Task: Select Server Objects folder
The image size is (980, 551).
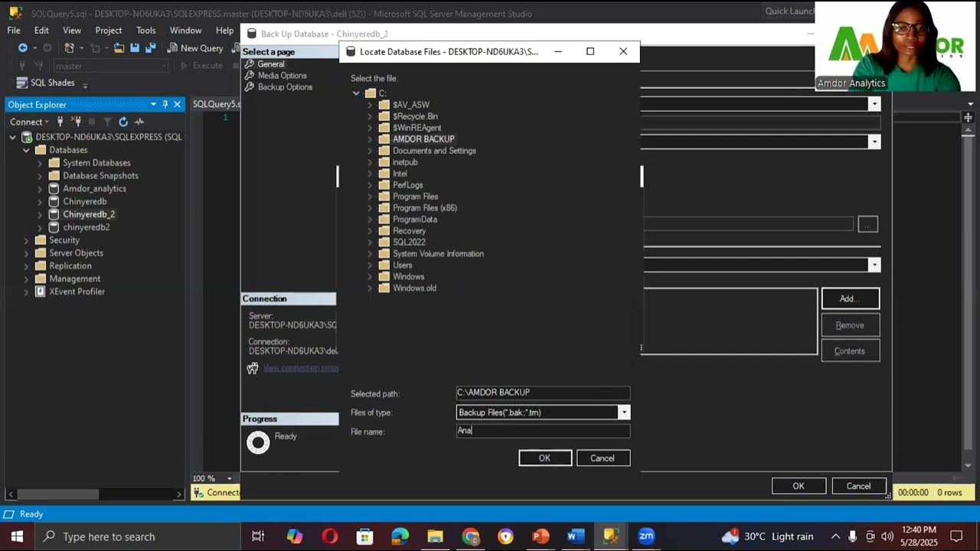Action: [x=76, y=253]
